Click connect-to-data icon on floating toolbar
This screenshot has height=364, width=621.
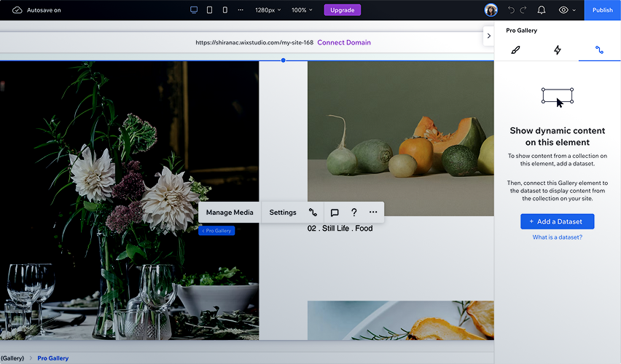tap(313, 213)
